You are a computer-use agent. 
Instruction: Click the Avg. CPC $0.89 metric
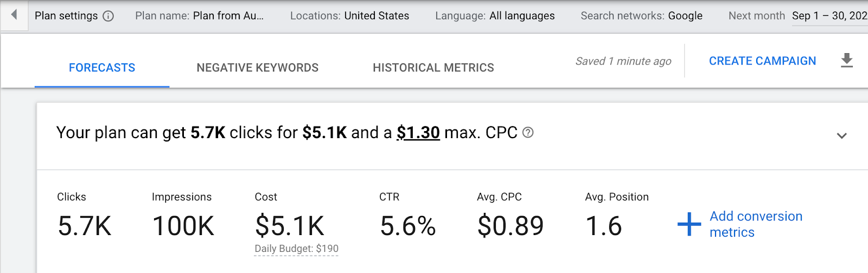(510, 225)
